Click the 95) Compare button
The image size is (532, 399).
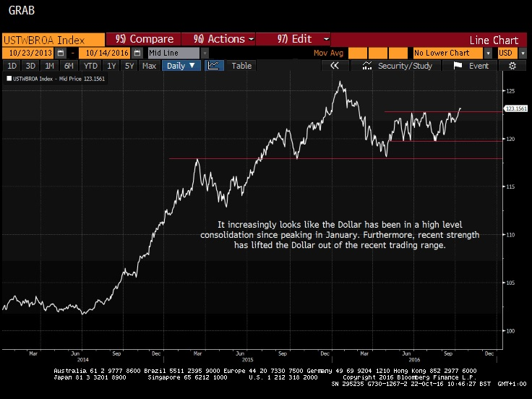pyautogui.click(x=143, y=39)
